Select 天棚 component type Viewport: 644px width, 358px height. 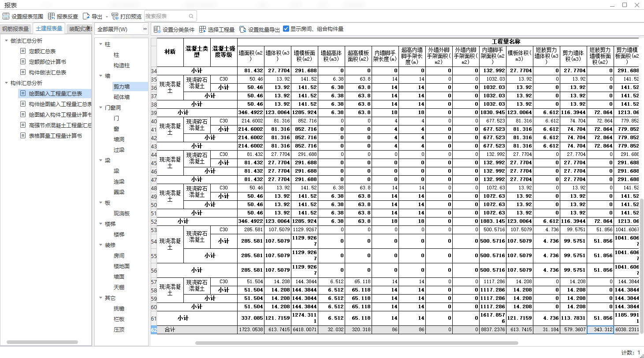(119, 287)
